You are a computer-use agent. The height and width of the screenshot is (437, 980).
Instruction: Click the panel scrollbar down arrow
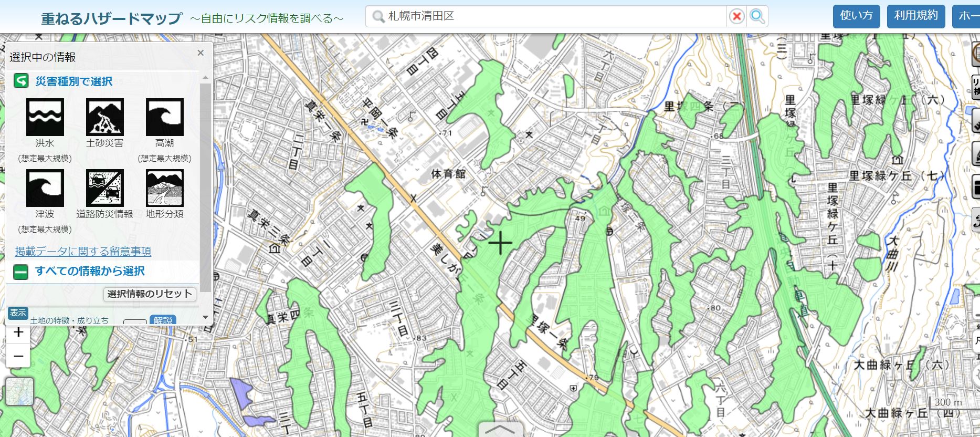pyautogui.click(x=206, y=317)
